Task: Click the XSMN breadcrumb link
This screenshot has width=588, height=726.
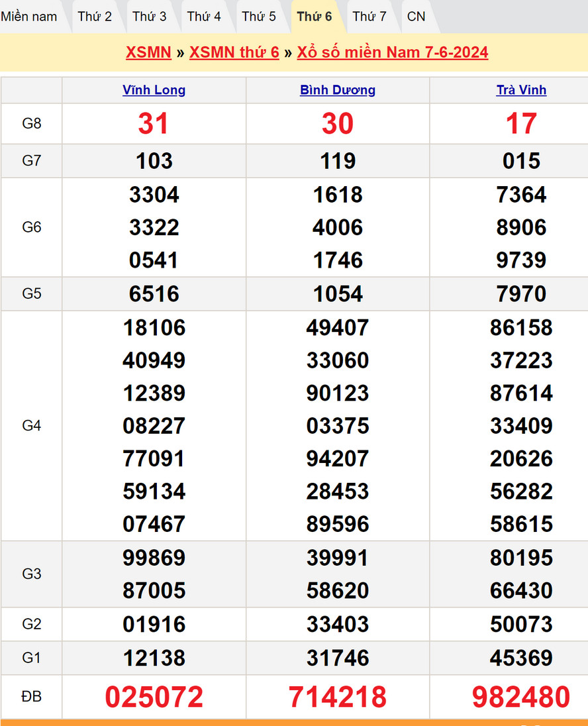Action: pyautogui.click(x=148, y=53)
